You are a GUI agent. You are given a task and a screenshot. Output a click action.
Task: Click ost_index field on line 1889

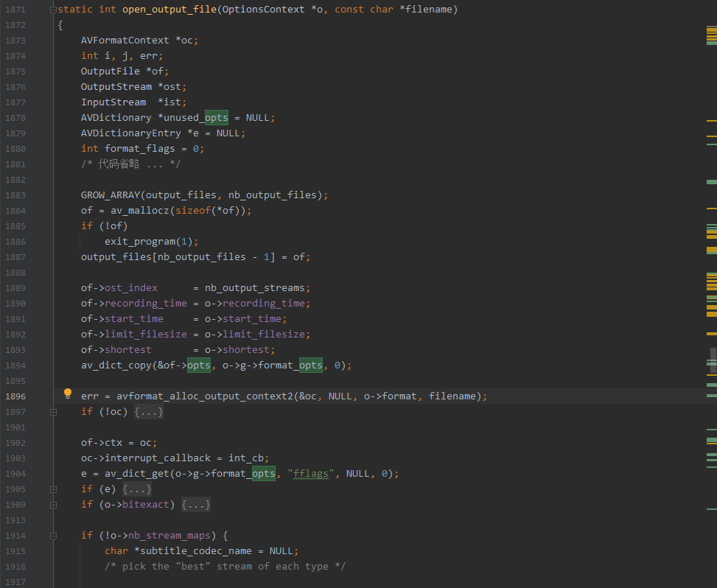tap(131, 288)
